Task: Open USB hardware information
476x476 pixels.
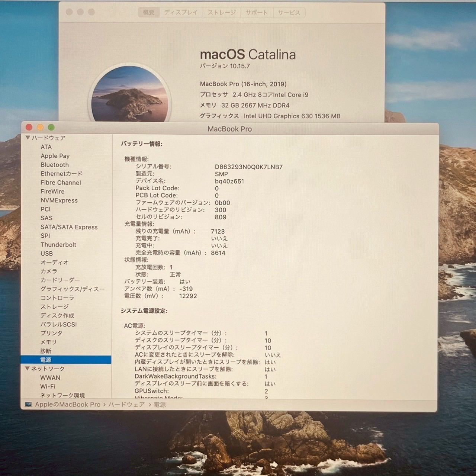Action: (46, 253)
